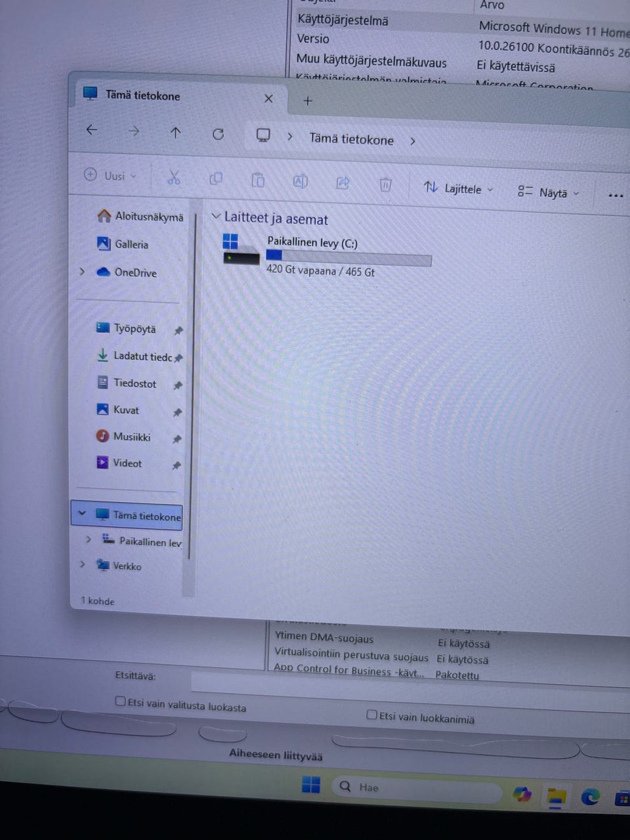This screenshot has width=630, height=840.
Task: Select Paikallinen levy in navigation tree
Action: [x=142, y=541]
